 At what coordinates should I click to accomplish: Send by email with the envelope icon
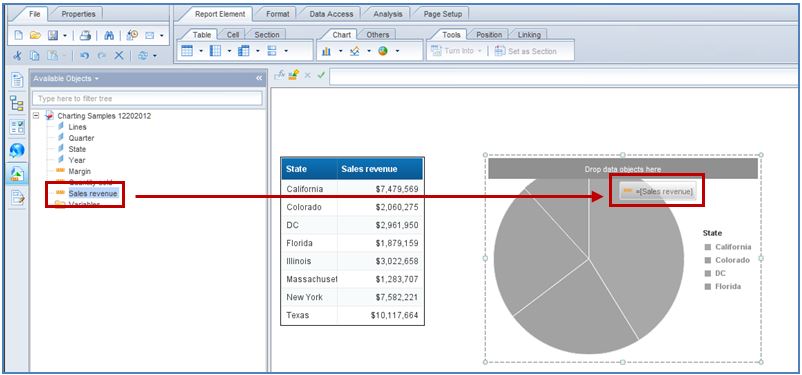(150, 35)
